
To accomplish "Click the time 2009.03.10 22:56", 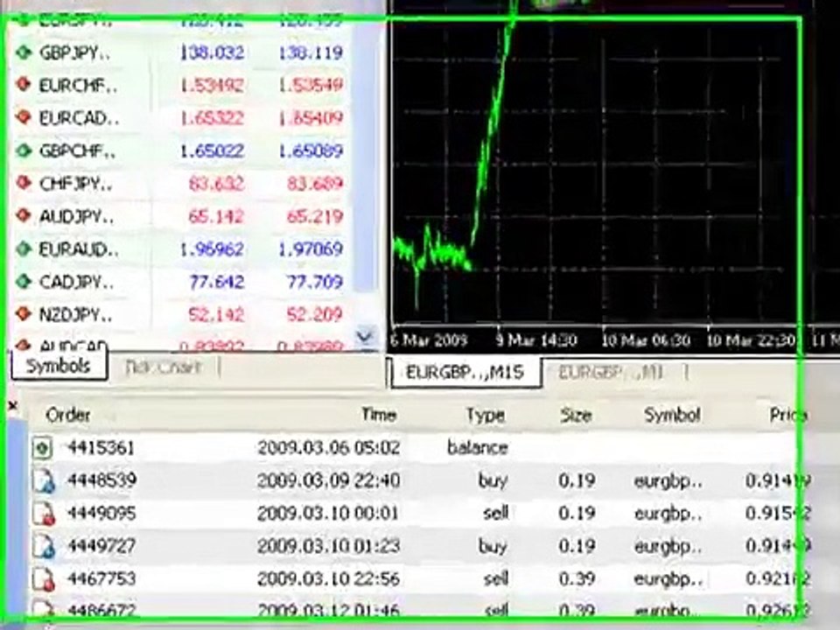I will tap(328, 578).
